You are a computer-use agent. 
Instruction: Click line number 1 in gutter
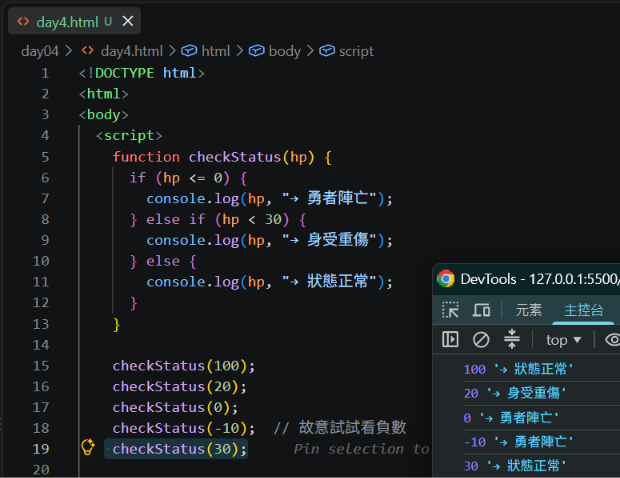click(45, 73)
